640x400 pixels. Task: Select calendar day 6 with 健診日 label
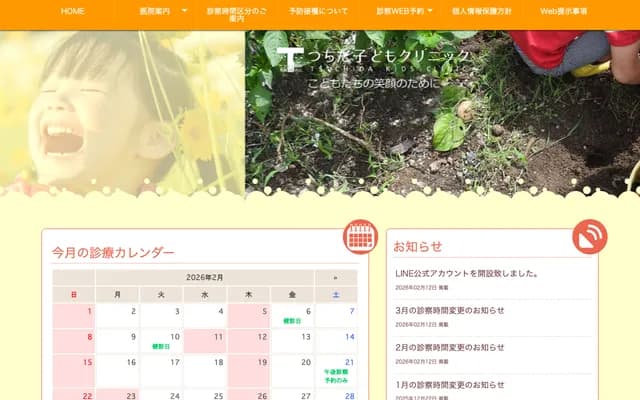(292, 316)
